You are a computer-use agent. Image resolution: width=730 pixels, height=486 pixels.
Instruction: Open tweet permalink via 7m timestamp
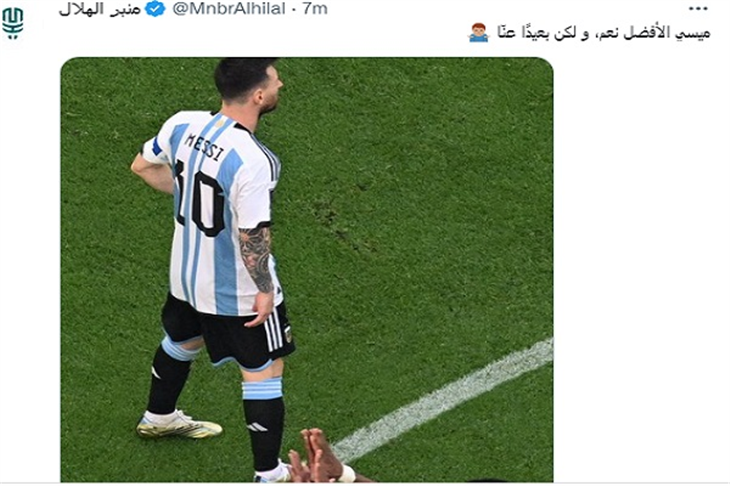tap(315, 9)
